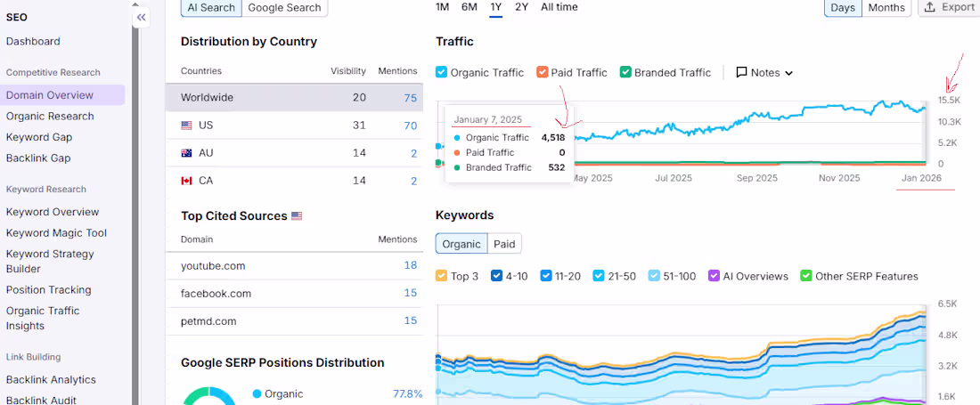Open Keyword Overview in sidebar
Image resolution: width=980 pixels, height=405 pixels.
tap(53, 212)
